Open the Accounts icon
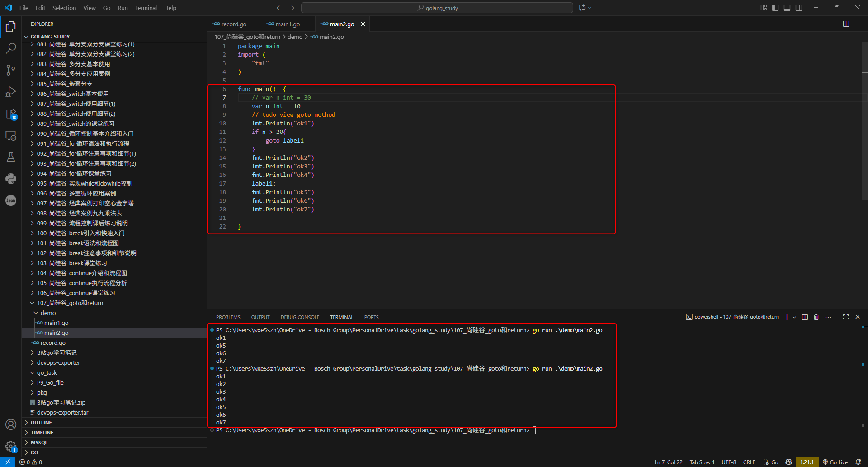 (11, 424)
